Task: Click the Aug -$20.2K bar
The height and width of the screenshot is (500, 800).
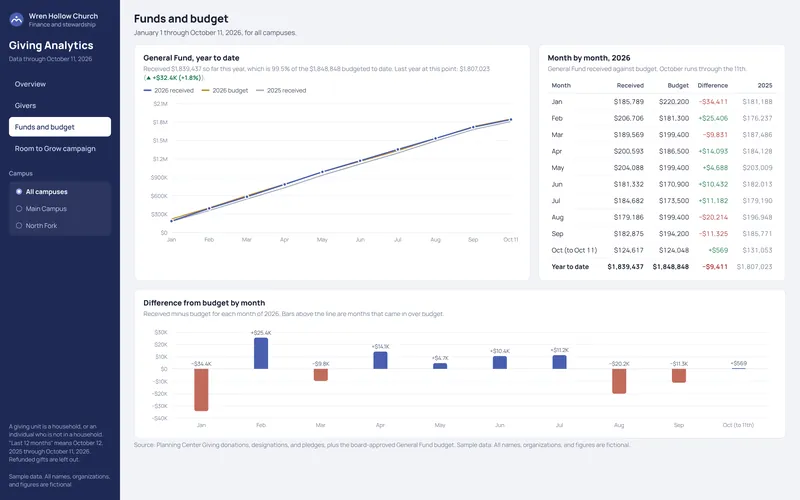Action: click(x=619, y=381)
